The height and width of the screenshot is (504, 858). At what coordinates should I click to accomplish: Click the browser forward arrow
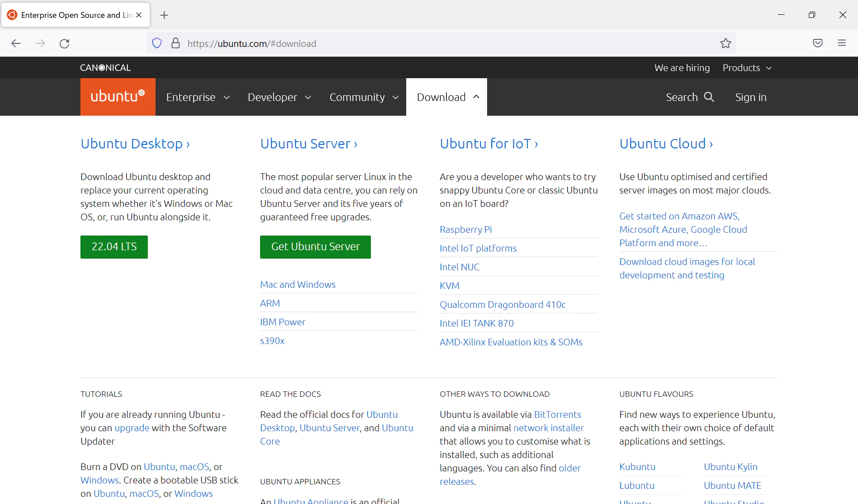(x=40, y=43)
